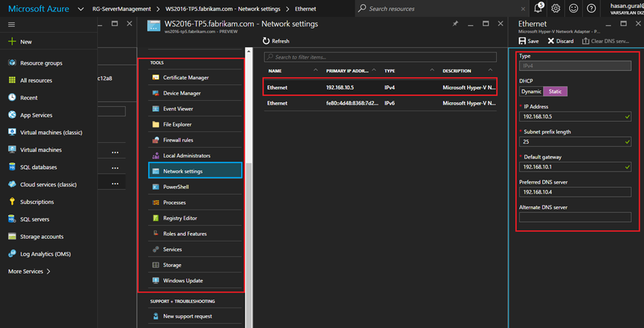Viewport: 644px width, 328px height.
Task: Open Subscriptions key icon
Action: [x=12, y=201]
